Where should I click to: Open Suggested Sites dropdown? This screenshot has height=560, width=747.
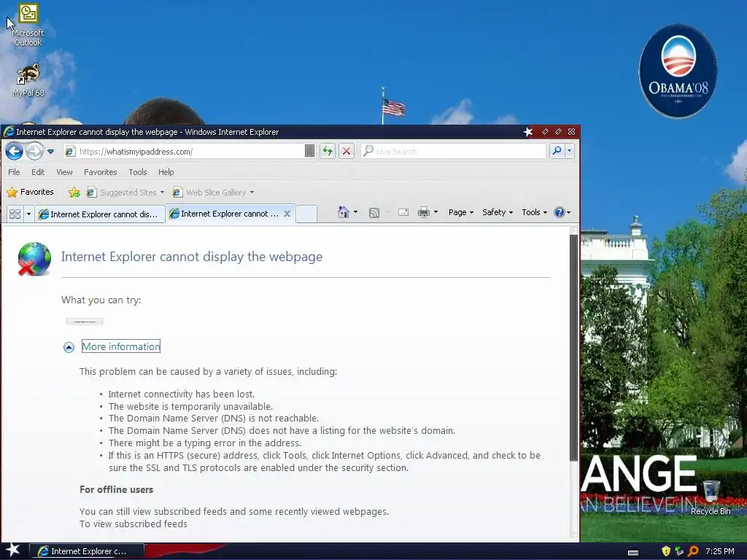point(125,192)
